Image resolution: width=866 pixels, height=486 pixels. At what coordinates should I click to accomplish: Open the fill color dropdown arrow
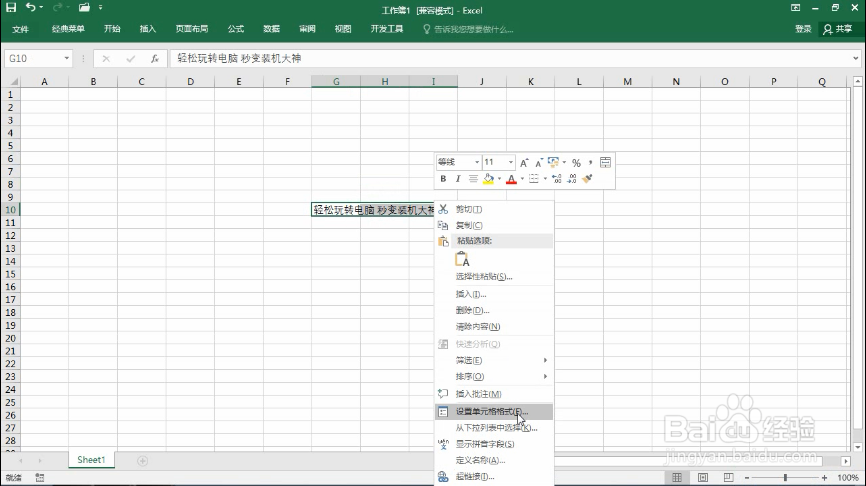pos(499,179)
